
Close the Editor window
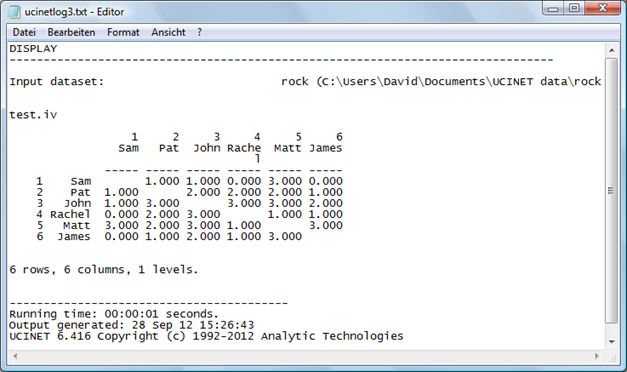coord(603,8)
